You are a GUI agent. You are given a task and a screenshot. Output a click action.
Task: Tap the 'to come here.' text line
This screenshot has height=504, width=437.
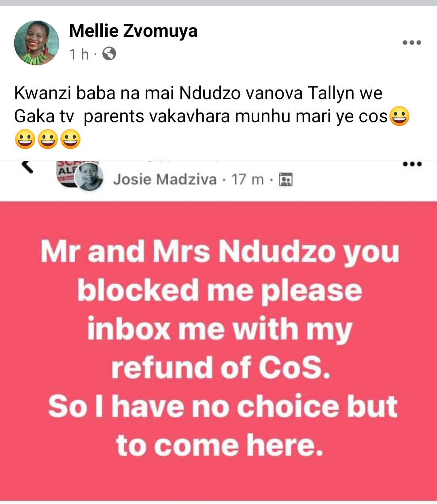[220, 445]
